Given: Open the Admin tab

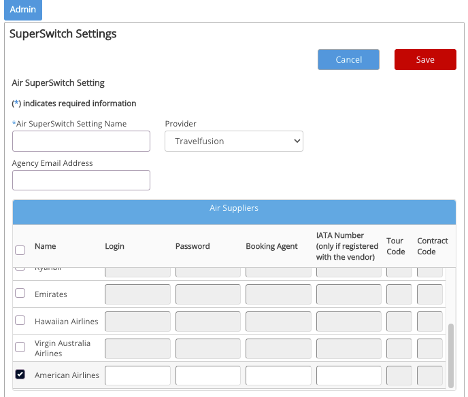Looking at the screenshot, I should pos(23,10).
